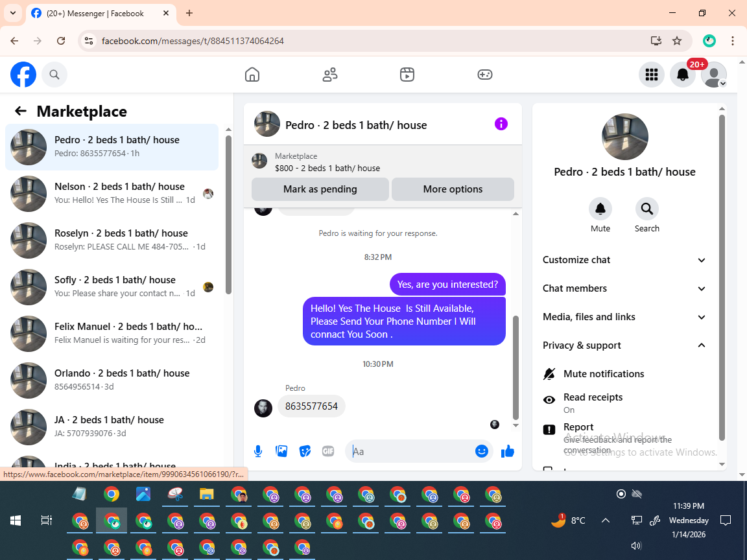The height and width of the screenshot is (560, 747).
Task: Choose a sticker with the sticker icon
Action: click(305, 451)
